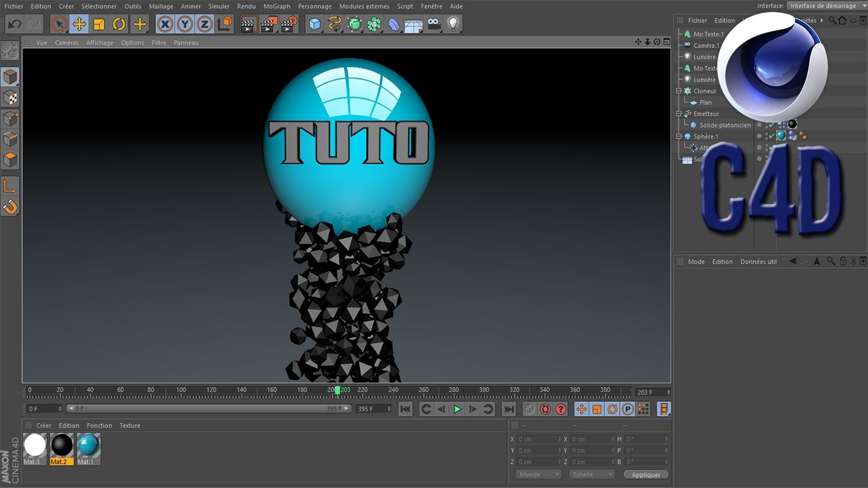Image resolution: width=868 pixels, height=488 pixels.
Task: Select Mo Texte.1 in object manager
Action: pos(708,34)
